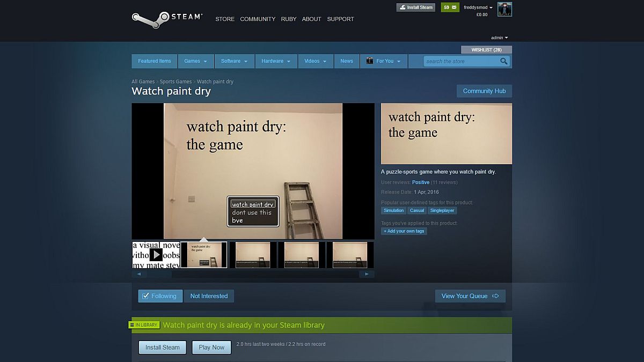
Task: Go to the News tab
Action: click(347, 61)
